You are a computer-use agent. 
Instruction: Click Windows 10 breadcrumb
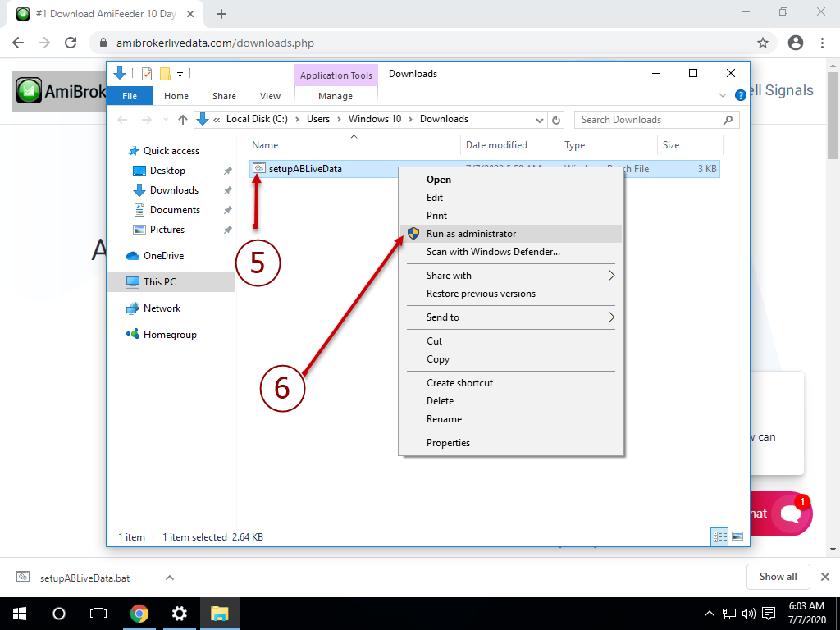[374, 119]
